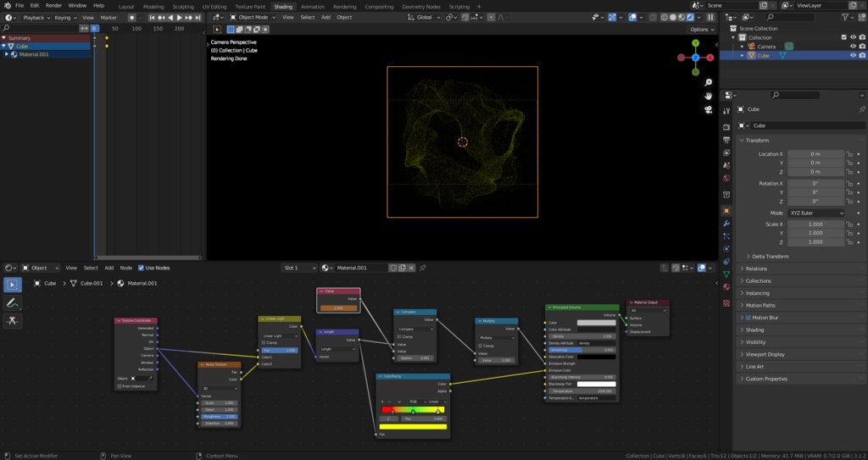The image size is (868, 460).
Task: Select the Camera in outliner
Action: tap(766, 47)
